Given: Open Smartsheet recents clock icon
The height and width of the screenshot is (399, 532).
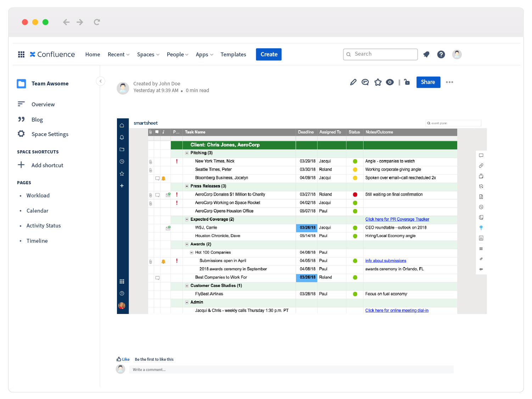Looking at the screenshot, I should [x=122, y=162].
